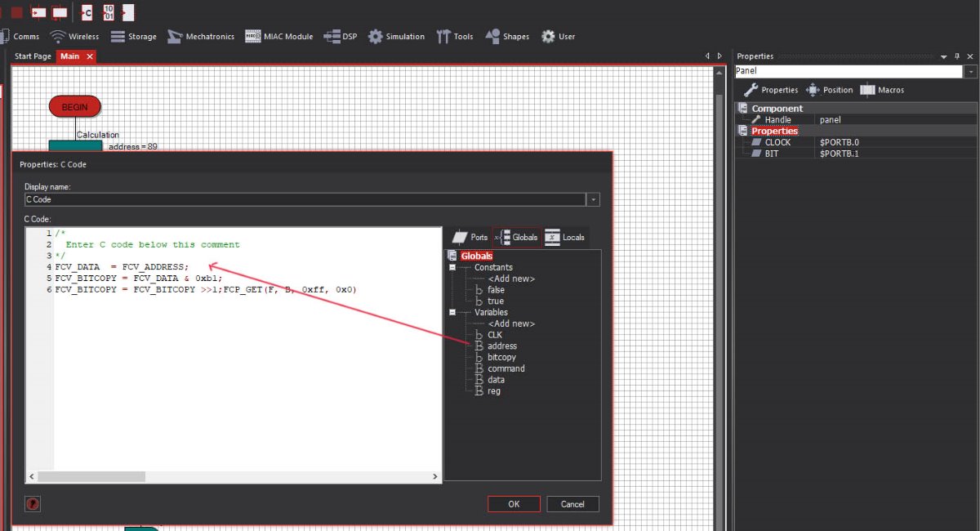This screenshot has width=980, height=531.
Task: Click the code editor horizontal scrollbar thumb
Action: 91,476
